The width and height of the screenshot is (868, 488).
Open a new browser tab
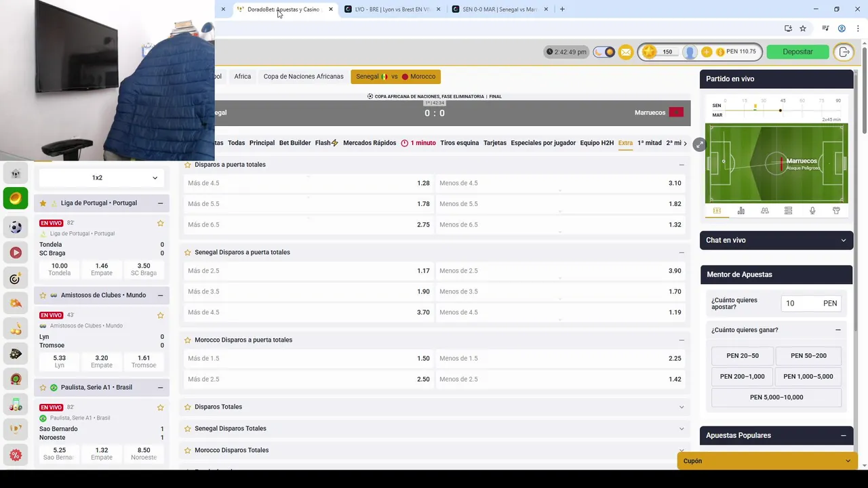click(x=561, y=9)
